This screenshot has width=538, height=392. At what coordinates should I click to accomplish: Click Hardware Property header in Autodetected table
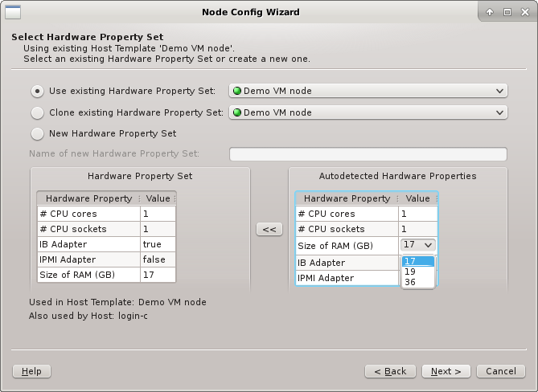coord(347,198)
